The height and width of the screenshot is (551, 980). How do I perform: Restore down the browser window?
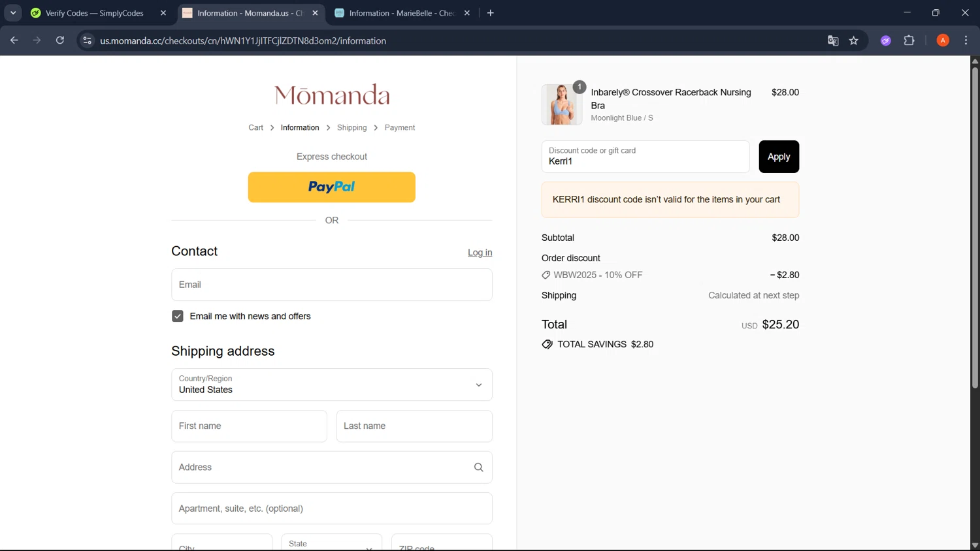(936, 12)
